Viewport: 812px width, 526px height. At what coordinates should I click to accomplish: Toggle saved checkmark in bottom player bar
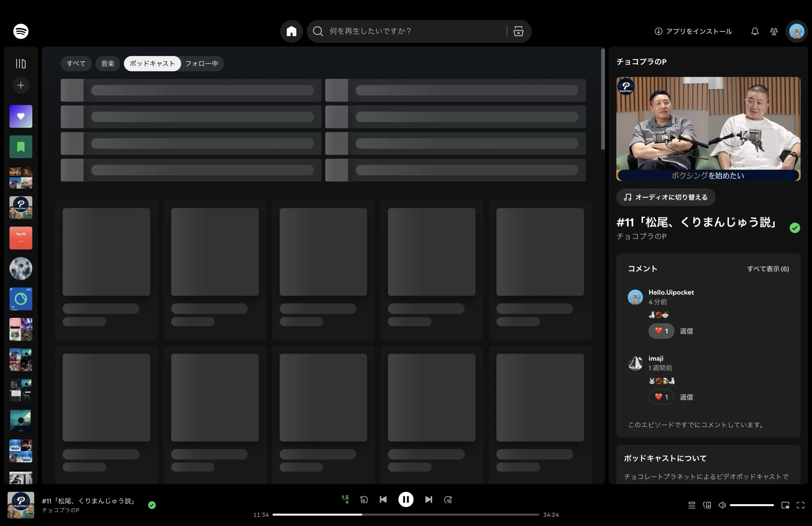click(152, 505)
